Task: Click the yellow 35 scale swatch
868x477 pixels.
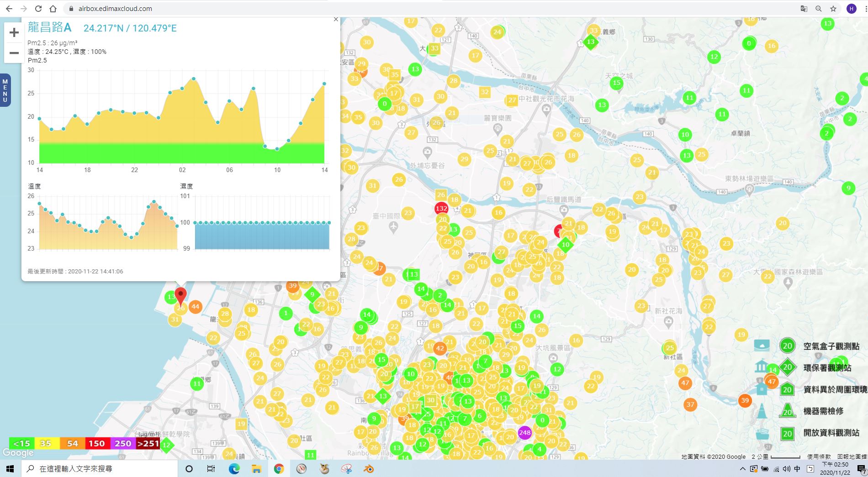Action: [47, 443]
